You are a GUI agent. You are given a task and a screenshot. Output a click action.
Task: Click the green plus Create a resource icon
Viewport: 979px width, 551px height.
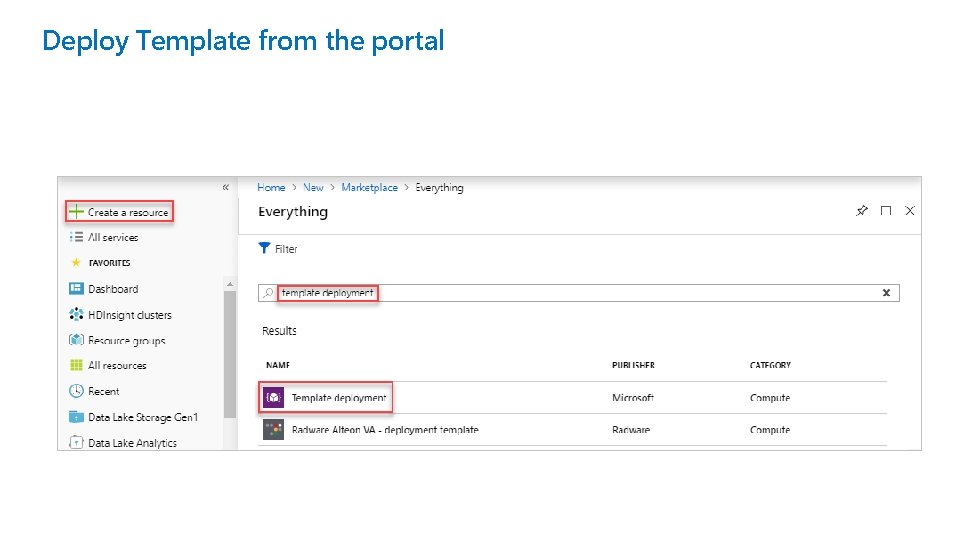(x=76, y=212)
